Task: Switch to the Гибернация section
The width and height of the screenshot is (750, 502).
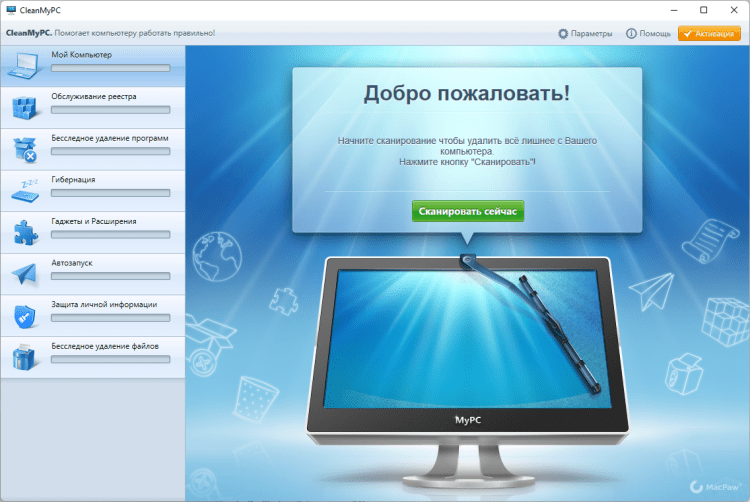Action: pos(93,191)
